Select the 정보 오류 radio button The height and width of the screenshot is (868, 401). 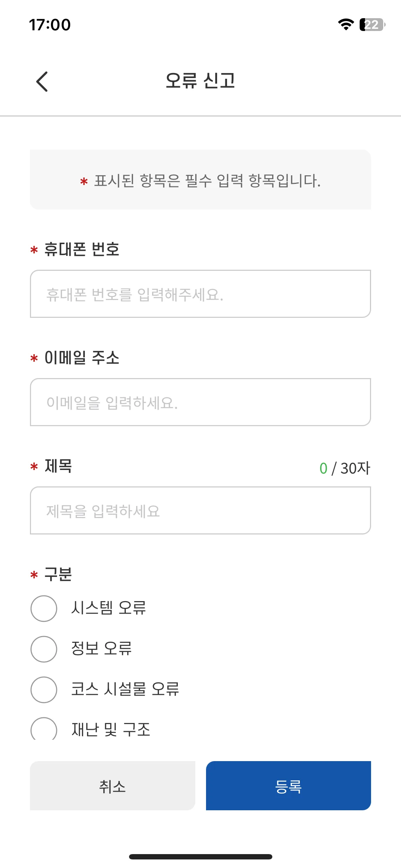click(x=44, y=649)
